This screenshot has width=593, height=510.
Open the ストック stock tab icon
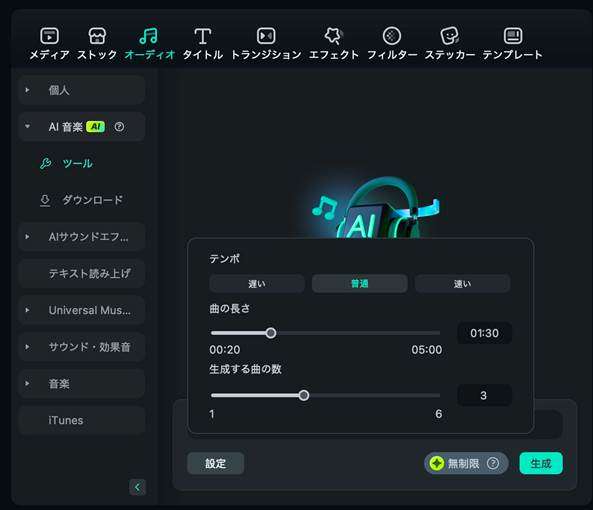pos(97,36)
